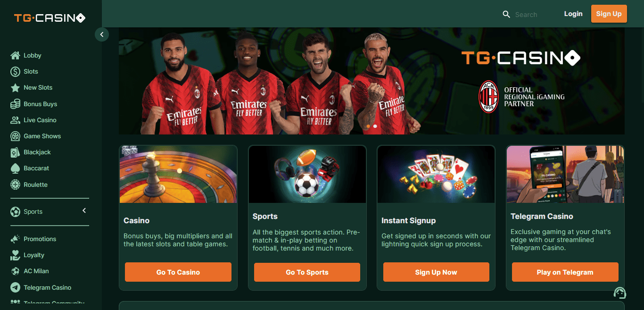Select the Sign Up button in header
Image resolution: width=644 pixels, height=310 pixels.
pos(609,14)
